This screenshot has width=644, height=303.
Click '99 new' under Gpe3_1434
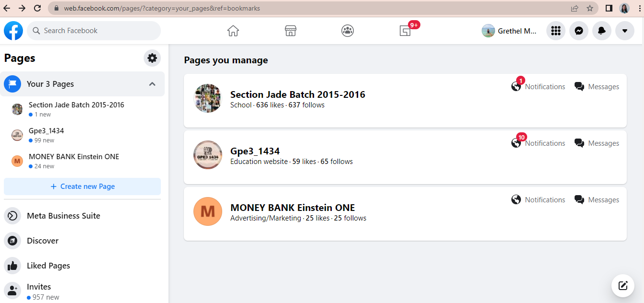pos(42,140)
